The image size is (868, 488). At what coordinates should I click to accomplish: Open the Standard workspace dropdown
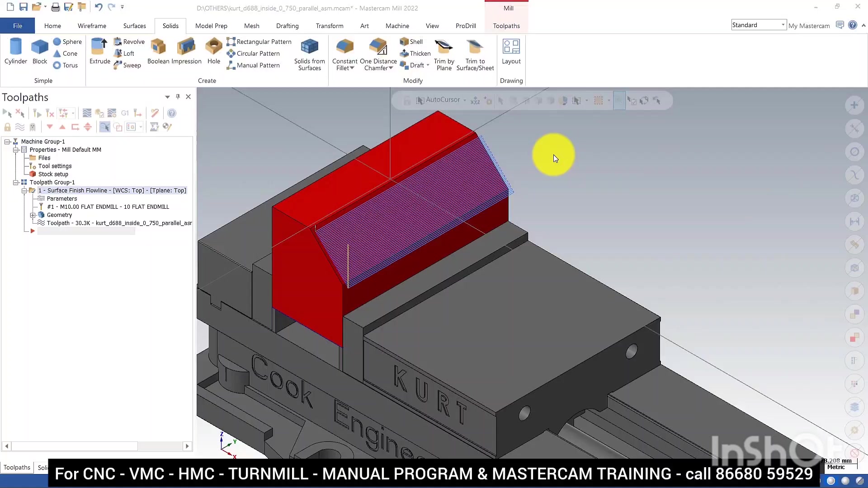783,25
